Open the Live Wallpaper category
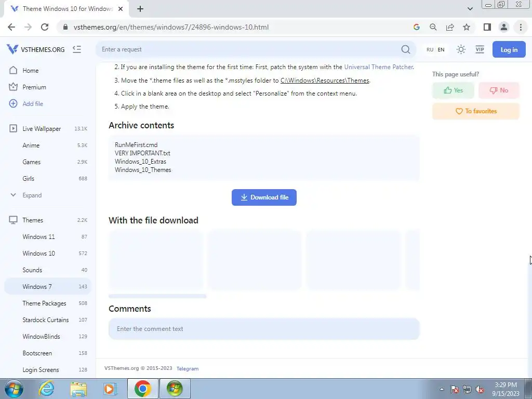The height and width of the screenshot is (399, 532). click(48, 129)
